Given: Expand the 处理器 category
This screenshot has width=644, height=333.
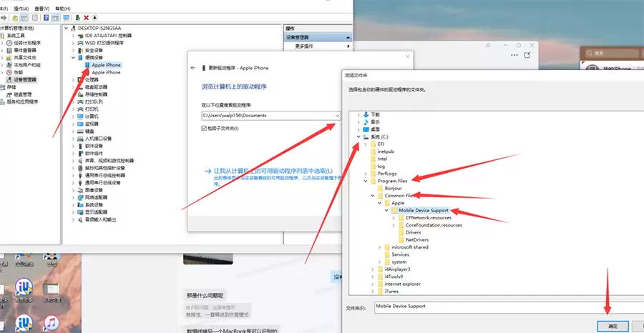Looking at the screenshot, I should pos(74,79).
